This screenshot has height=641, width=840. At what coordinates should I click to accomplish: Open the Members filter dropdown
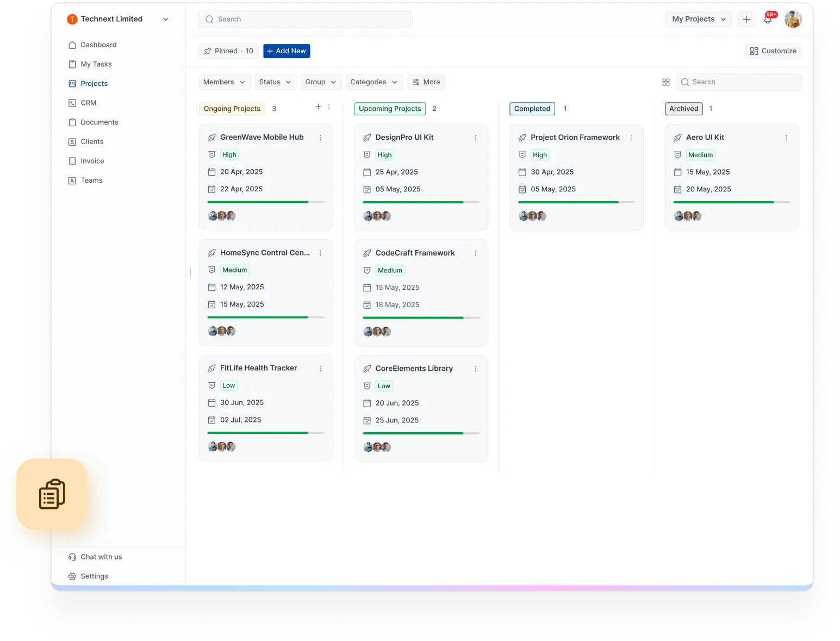[225, 82]
